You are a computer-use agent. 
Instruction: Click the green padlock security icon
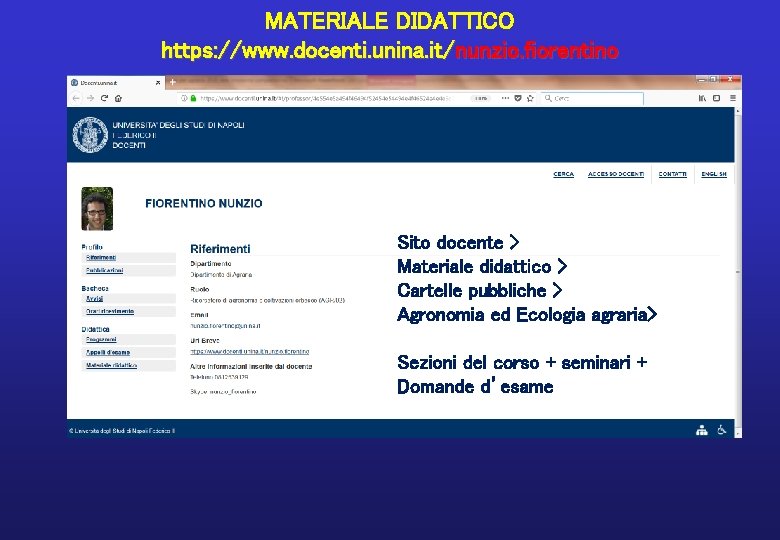(x=194, y=98)
